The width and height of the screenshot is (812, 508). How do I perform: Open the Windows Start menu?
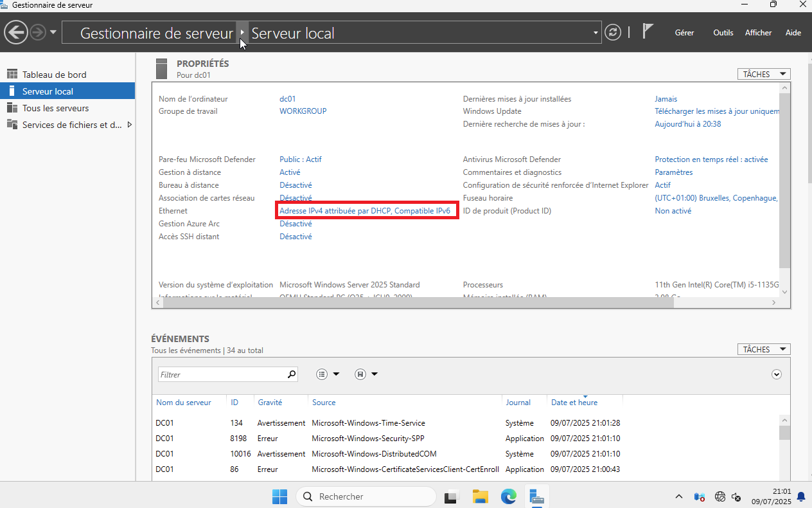279,496
